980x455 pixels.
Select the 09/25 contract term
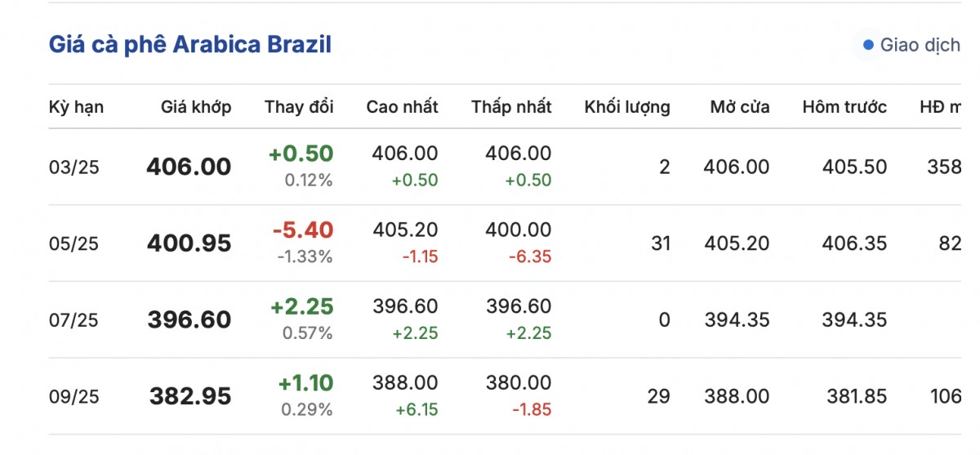pyautogui.click(x=73, y=397)
